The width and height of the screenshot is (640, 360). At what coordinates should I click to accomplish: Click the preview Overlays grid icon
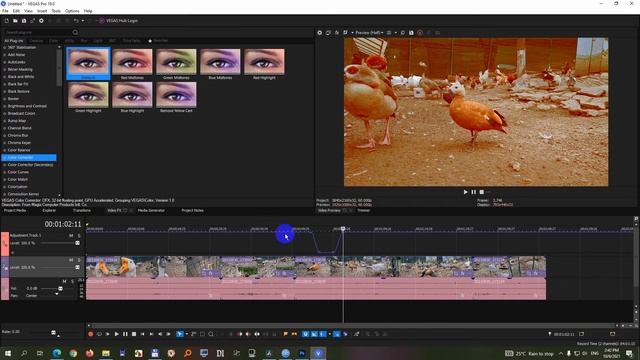pos(389,33)
